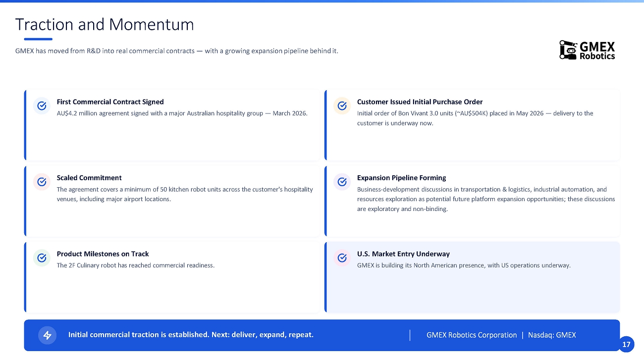Click the U.S. Market Entry Underway heading
The height and width of the screenshot is (362, 644).
pos(403,254)
